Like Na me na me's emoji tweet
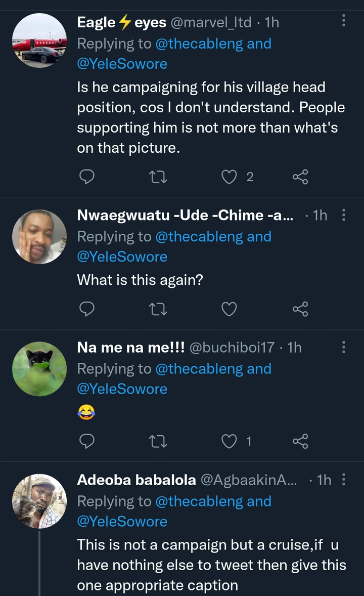 point(230,441)
